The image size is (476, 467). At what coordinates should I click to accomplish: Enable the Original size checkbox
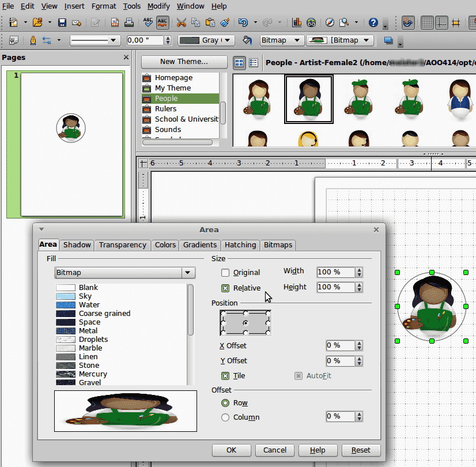point(225,273)
